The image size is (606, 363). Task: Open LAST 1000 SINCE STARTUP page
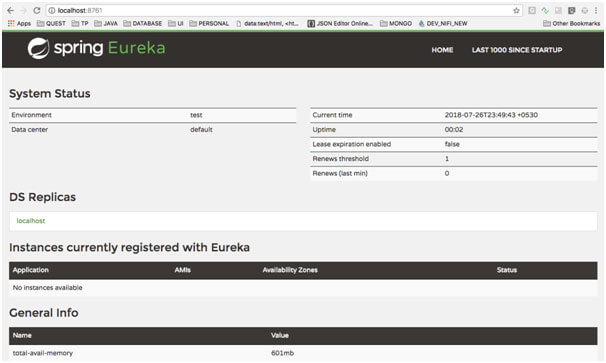pos(517,50)
